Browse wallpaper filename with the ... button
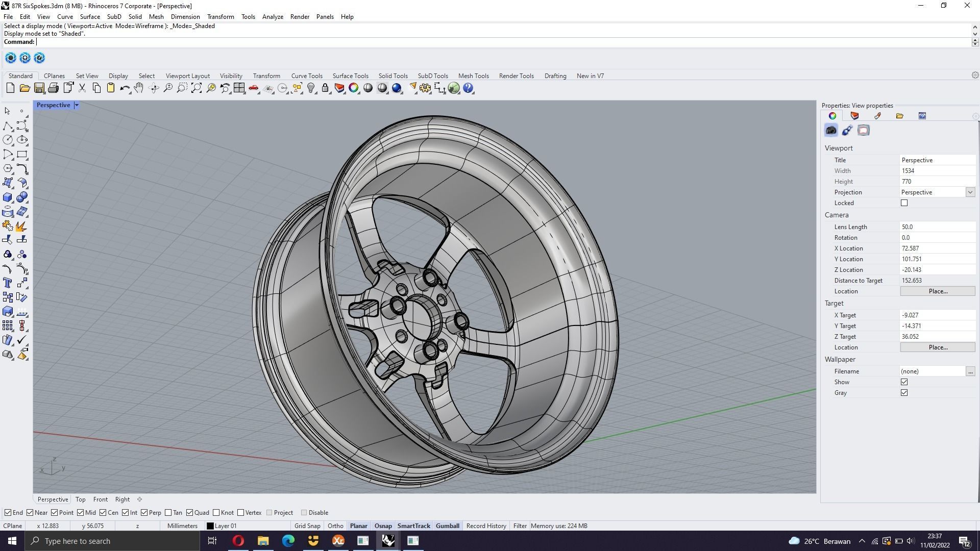Image resolution: width=980 pixels, height=551 pixels. click(x=970, y=371)
